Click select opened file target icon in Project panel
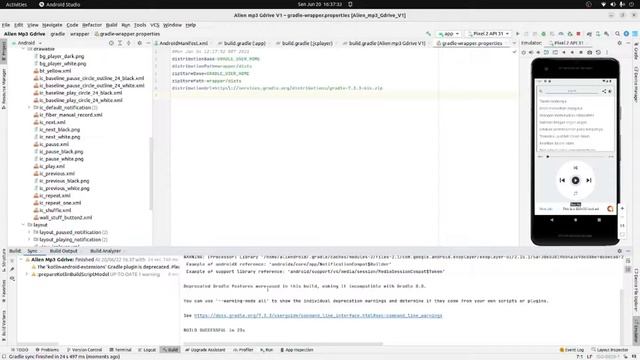 click(111, 43)
